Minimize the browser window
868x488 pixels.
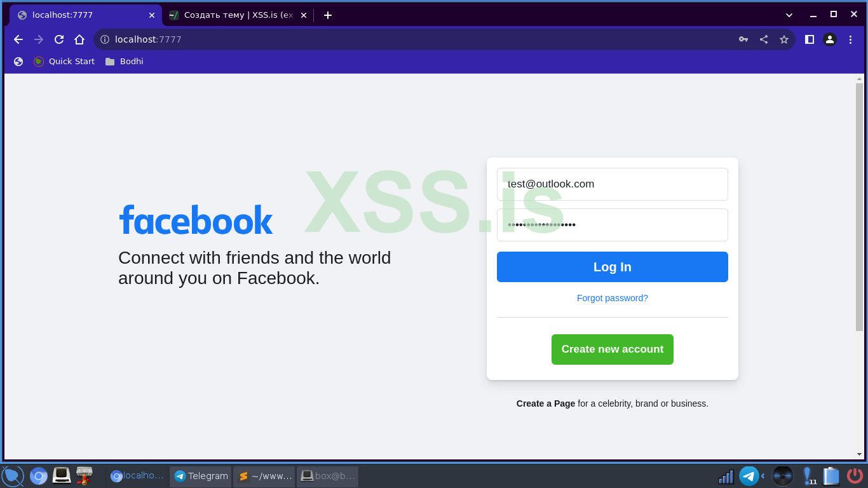click(x=813, y=15)
